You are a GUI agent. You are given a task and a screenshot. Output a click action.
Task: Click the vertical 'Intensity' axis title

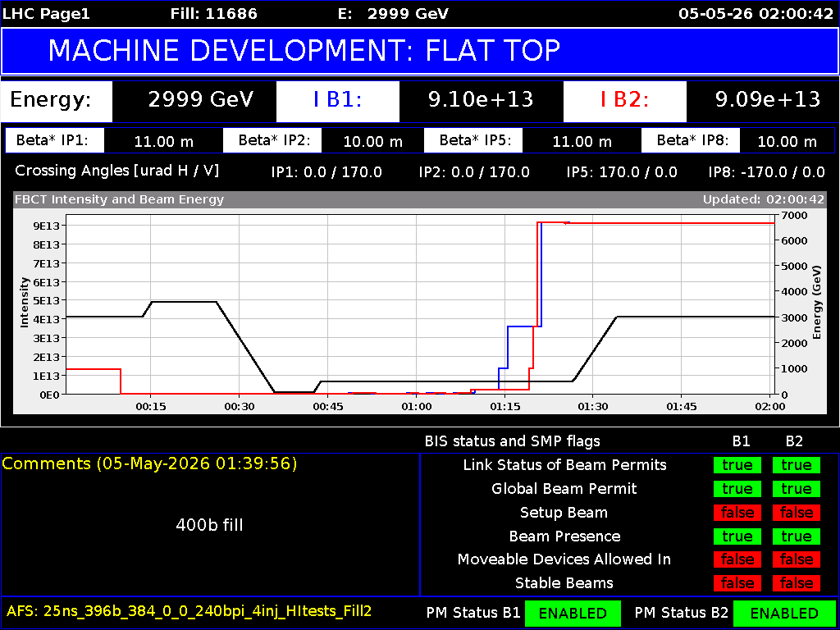[x=24, y=302]
